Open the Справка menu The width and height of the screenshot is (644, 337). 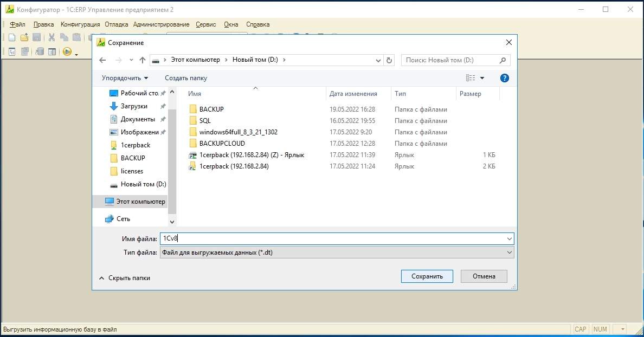click(x=257, y=24)
